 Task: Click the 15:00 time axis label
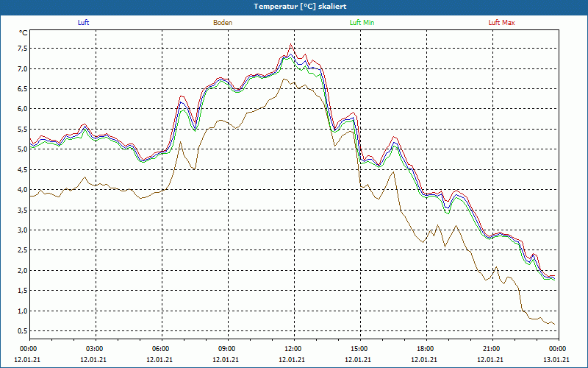360,349
